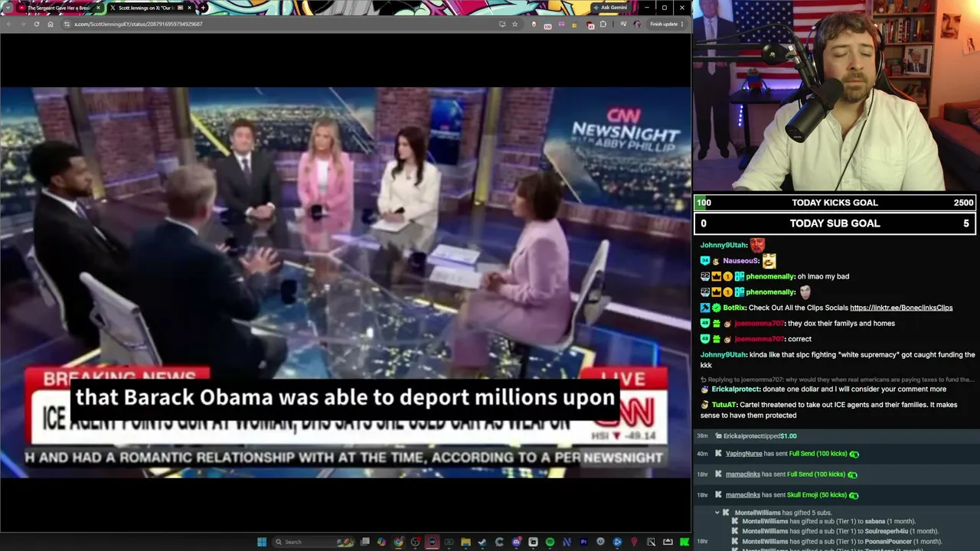Screen dimensions: 980x551
Task: Click the Ask Gemini button
Action: tap(610, 8)
